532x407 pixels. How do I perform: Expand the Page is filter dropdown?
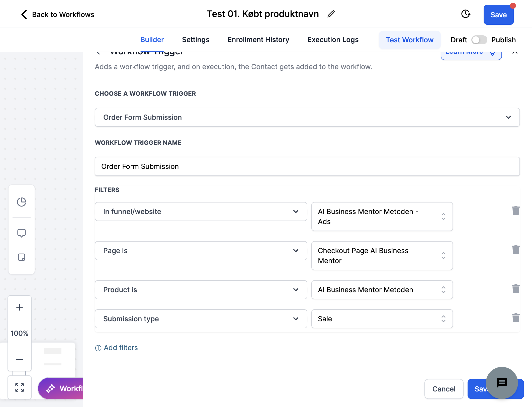pos(201,251)
